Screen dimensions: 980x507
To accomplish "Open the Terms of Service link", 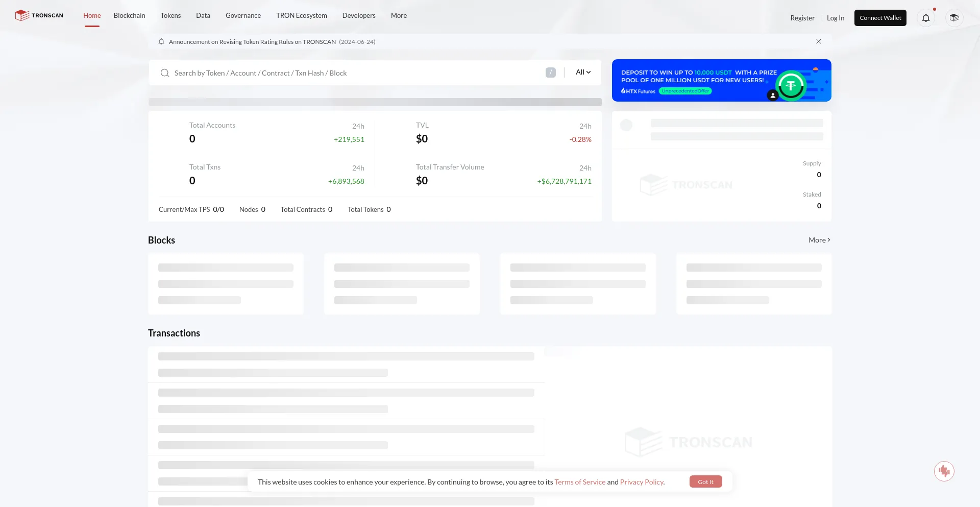I will coord(580,482).
